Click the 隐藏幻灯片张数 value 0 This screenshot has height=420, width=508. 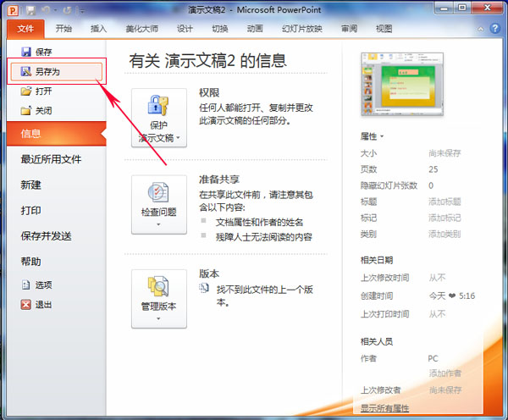coord(431,185)
